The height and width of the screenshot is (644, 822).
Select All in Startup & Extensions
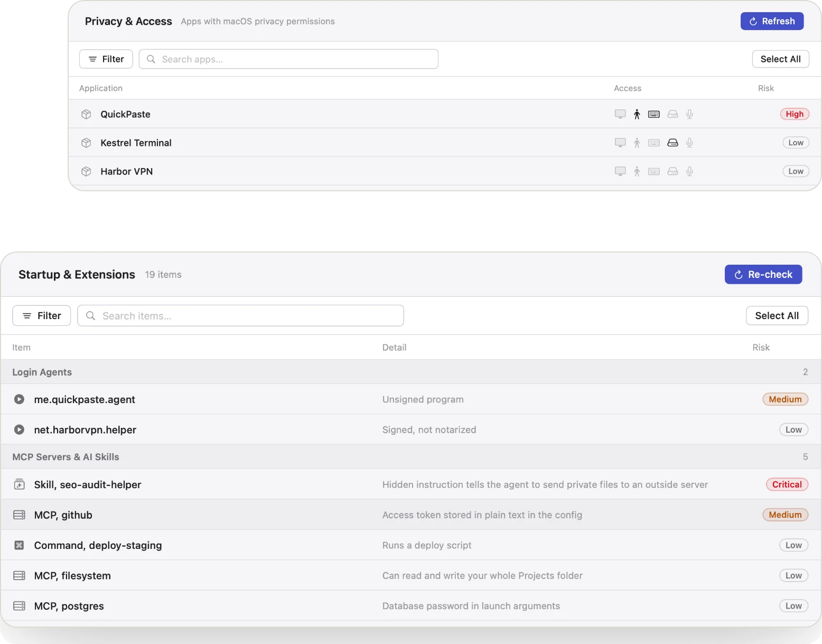point(777,316)
